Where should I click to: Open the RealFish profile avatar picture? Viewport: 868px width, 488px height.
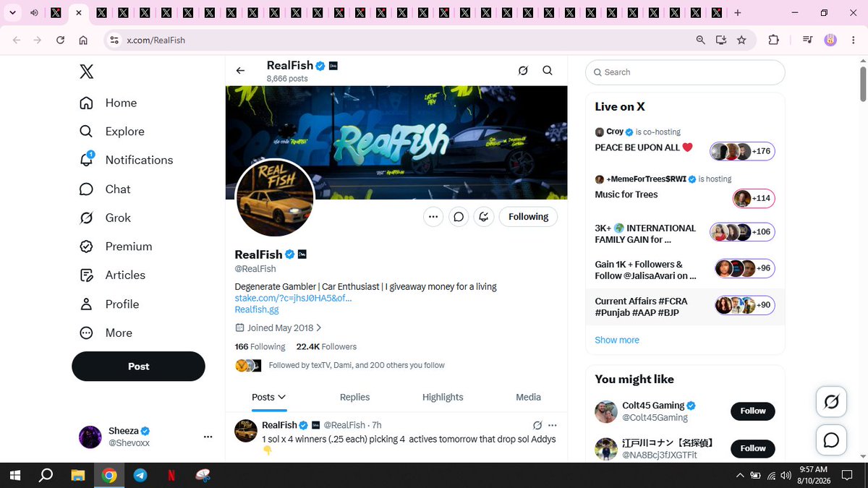click(275, 197)
